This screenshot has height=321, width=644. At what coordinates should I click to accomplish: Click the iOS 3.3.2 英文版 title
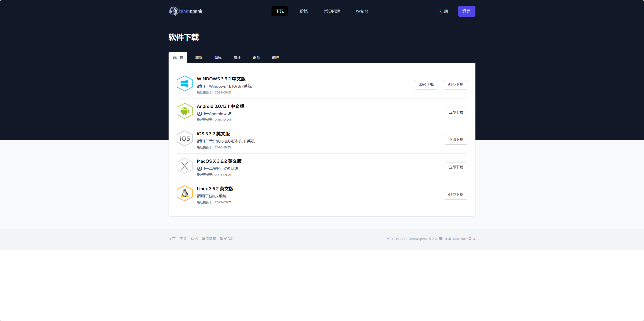pyautogui.click(x=213, y=134)
